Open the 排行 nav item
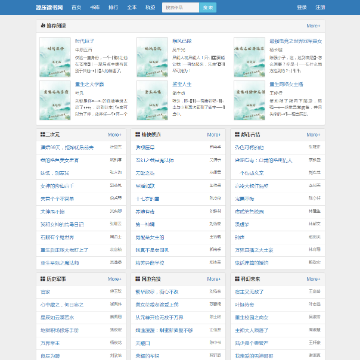360x360 pixels. (113, 7)
